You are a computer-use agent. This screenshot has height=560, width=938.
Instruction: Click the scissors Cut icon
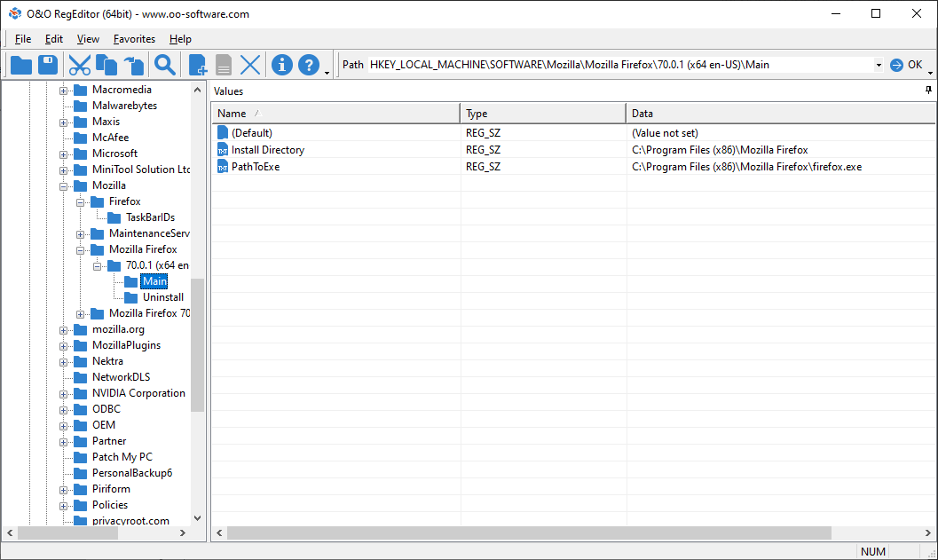80,65
